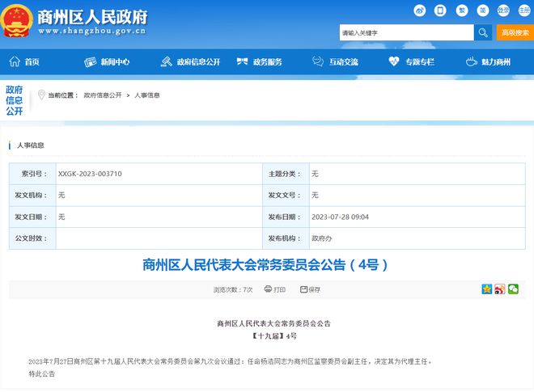Click the printer icon
Image resolution: width=534 pixels, height=392 pixels.
pyautogui.click(x=268, y=289)
